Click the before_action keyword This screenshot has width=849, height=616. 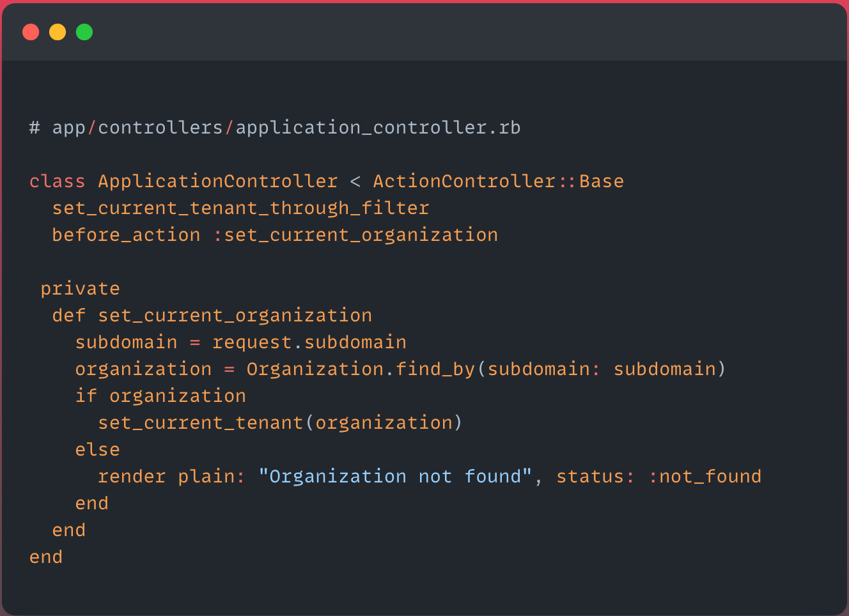click(126, 235)
